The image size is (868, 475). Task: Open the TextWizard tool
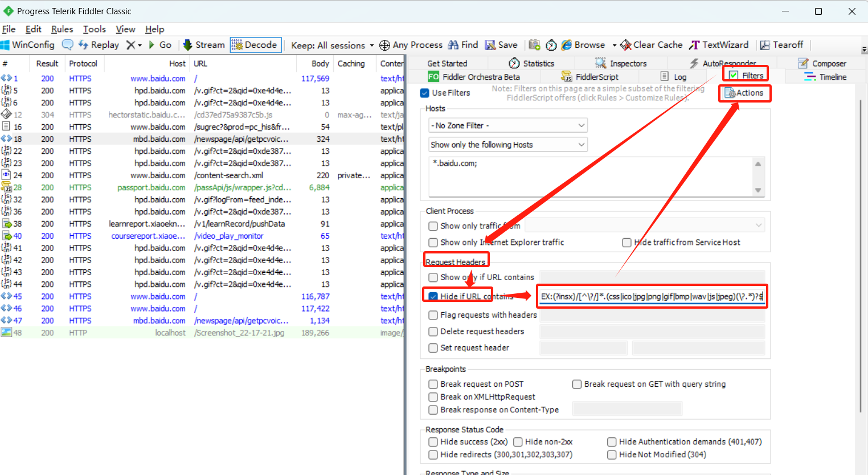719,45
